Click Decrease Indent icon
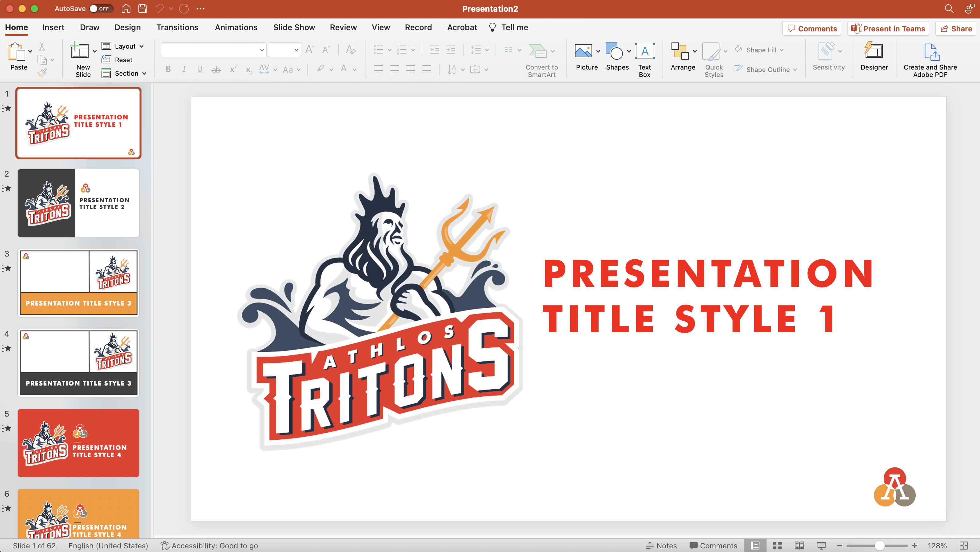 click(x=434, y=50)
